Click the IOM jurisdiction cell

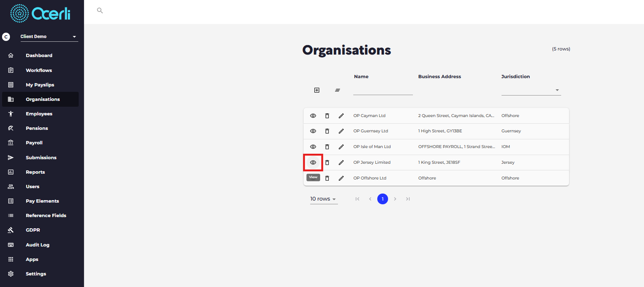[506, 147]
